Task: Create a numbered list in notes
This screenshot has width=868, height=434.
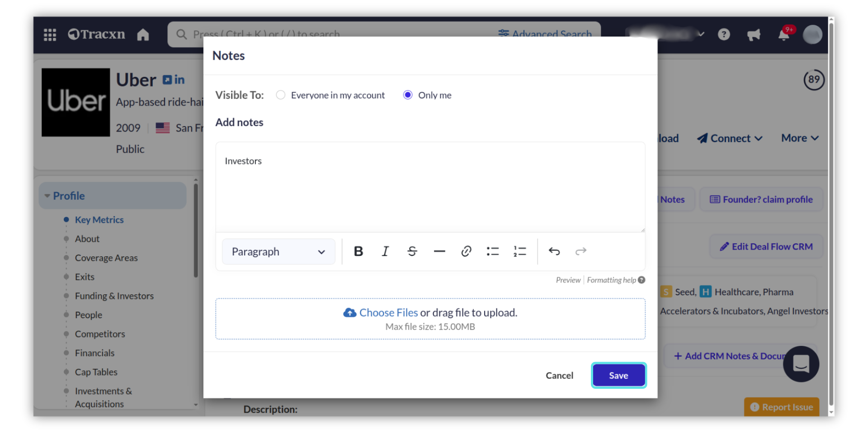Action: coord(520,251)
